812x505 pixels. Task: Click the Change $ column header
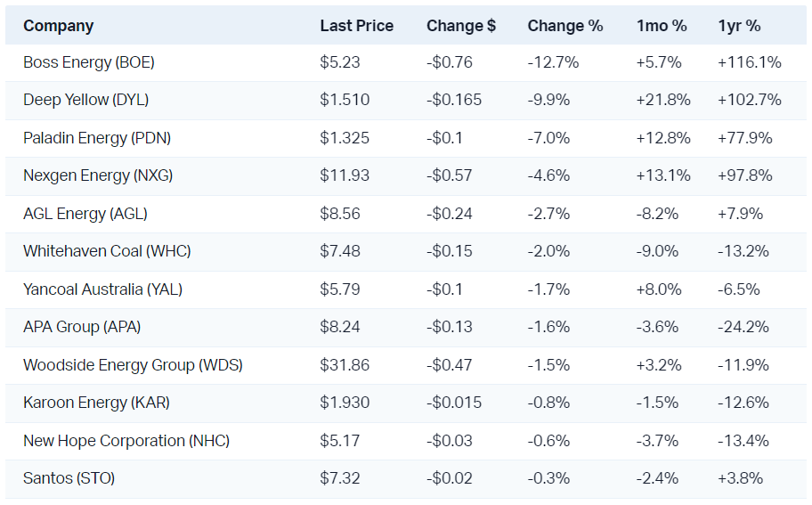(461, 26)
